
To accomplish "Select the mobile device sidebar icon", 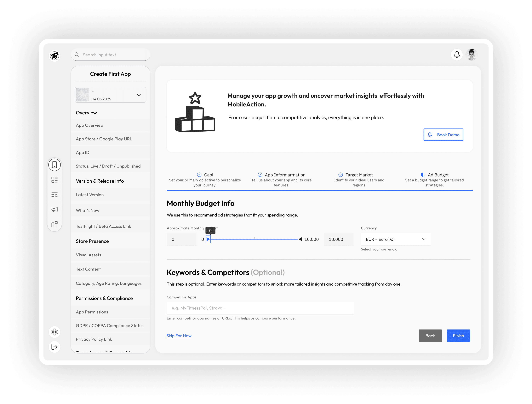I will pos(55,165).
